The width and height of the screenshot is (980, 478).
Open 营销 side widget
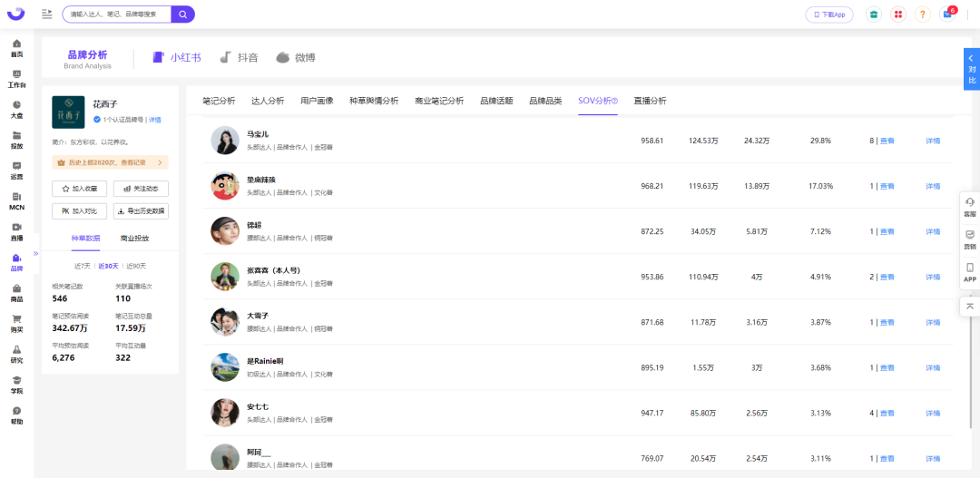click(970, 239)
